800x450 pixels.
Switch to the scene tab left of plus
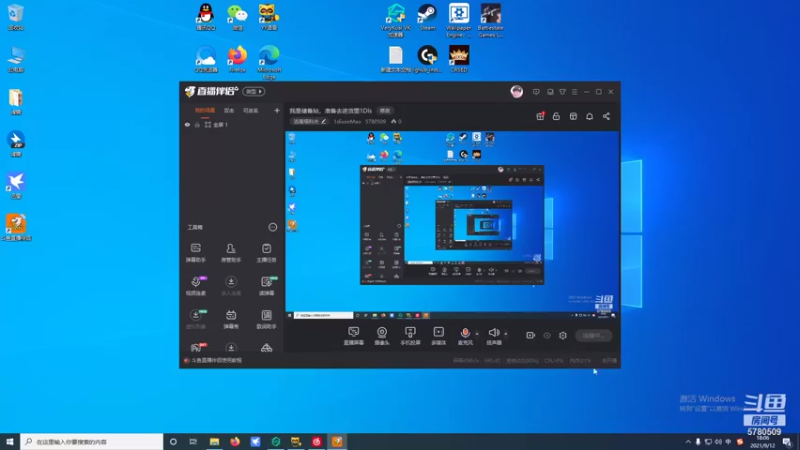click(251, 110)
